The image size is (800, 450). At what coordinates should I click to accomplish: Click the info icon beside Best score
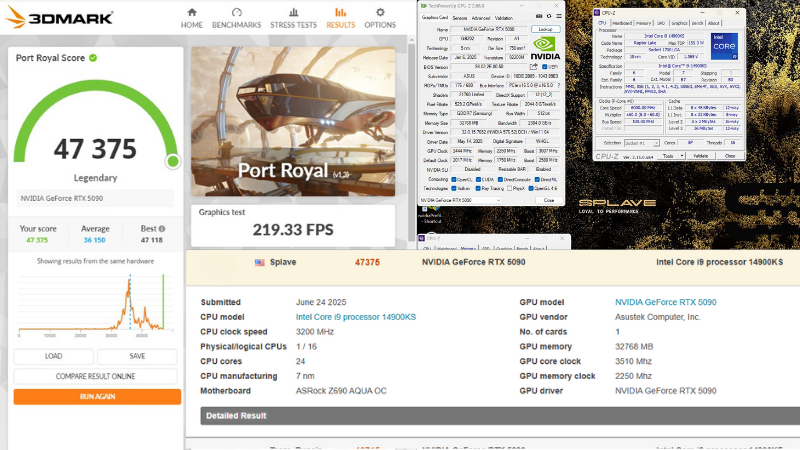tap(162, 229)
